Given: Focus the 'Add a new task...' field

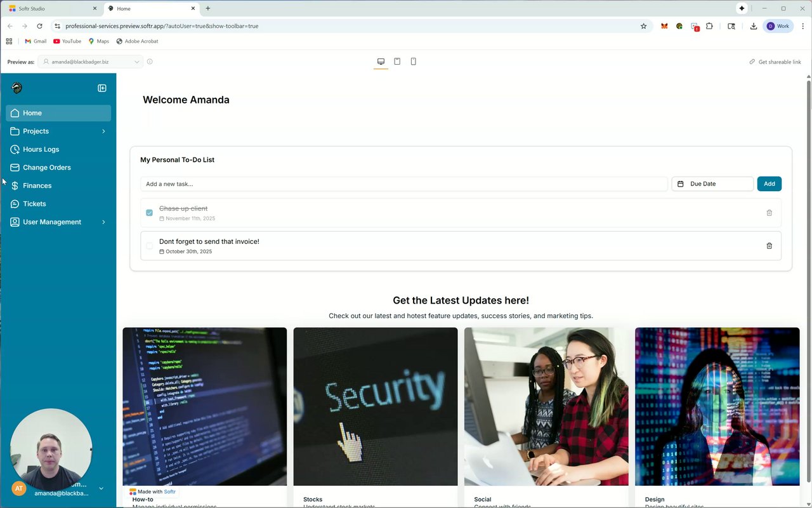Looking at the screenshot, I should coord(404,184).
